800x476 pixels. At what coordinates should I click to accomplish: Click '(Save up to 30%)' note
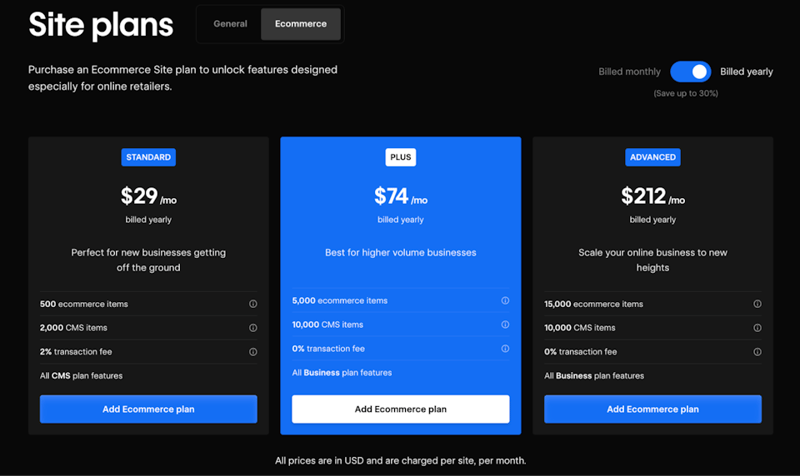point(686,93)
